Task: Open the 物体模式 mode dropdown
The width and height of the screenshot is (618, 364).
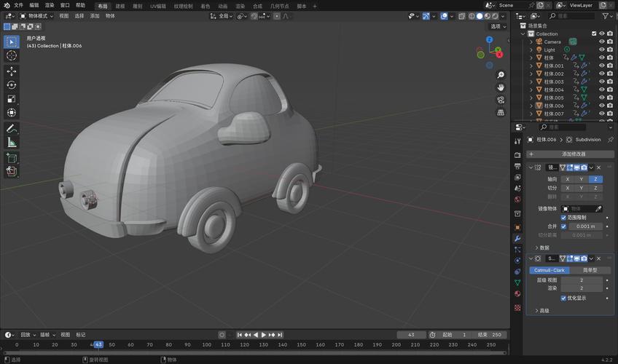Action: [36, 16]
